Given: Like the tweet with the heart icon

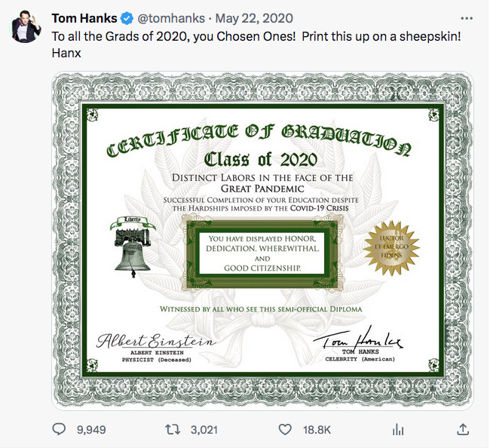Looking at the screenshot, I should 285,429.
